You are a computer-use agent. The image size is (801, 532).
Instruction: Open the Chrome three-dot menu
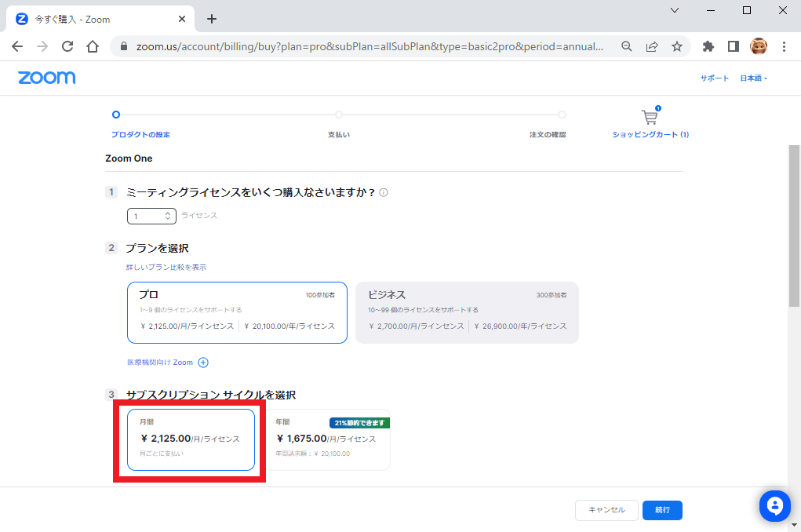coord(784,46)
